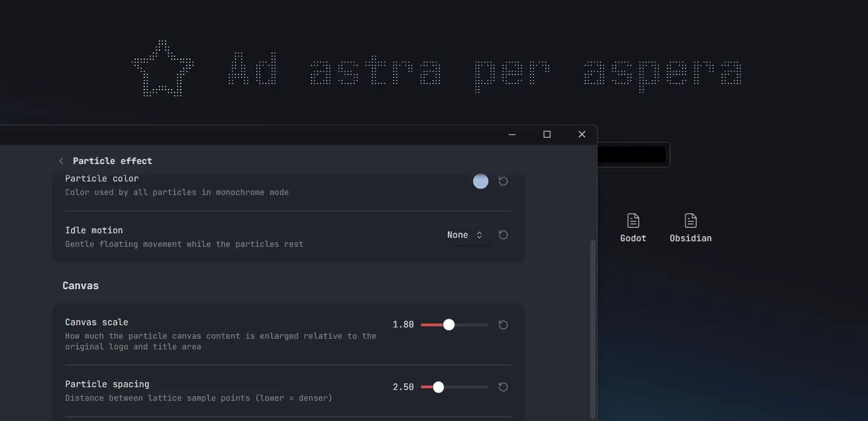
Task: Minimize the settings window
Action: click(x=512, y=134)
